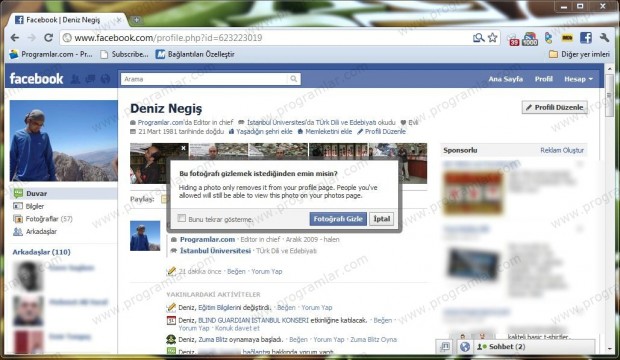The width and height of the screenshot is (620, 360).
Task: Open friend requests icon in Facebook header
Action: coord(75,79)
